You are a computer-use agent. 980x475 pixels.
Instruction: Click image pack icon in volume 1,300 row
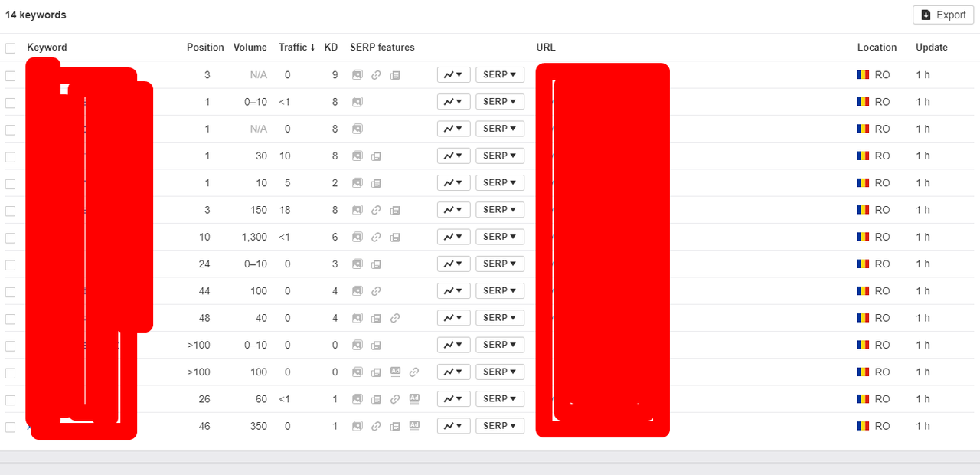click(358, 237)
